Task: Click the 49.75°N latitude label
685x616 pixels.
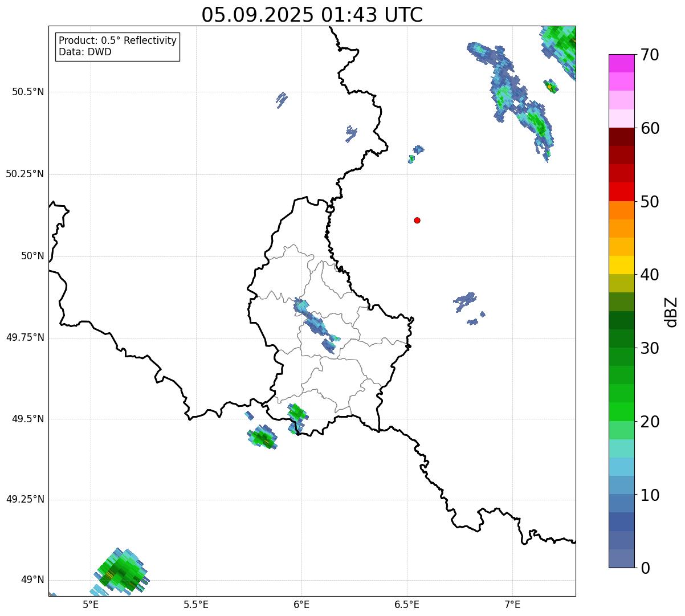Action: [x=25, y=337]
